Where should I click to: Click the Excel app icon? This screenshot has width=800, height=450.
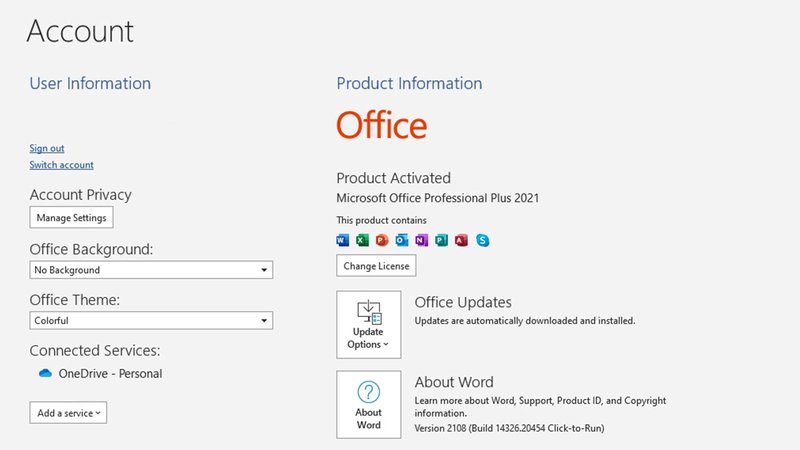tap(363, 240)
